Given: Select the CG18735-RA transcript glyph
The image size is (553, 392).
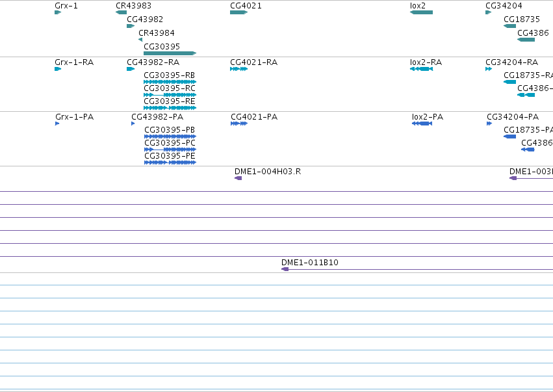Looking at the screenshot, I should coord(509,82).
